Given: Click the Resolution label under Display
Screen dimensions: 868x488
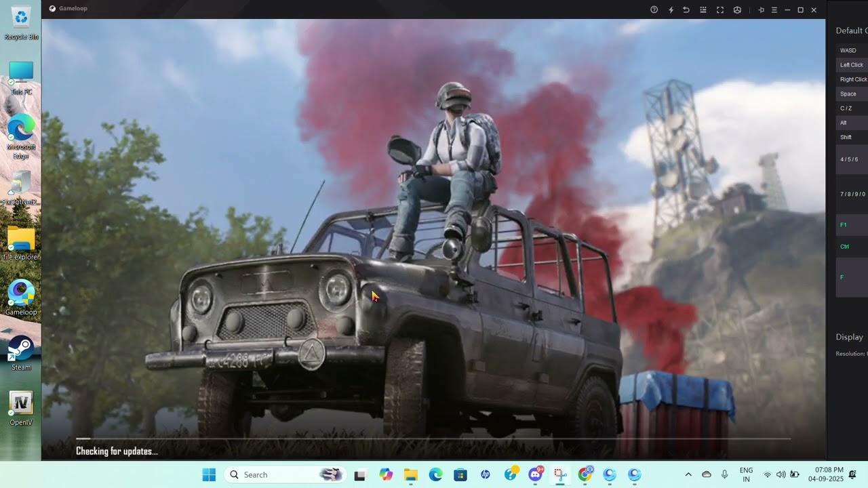Looking at the screenshot, I should pos(851,354).
